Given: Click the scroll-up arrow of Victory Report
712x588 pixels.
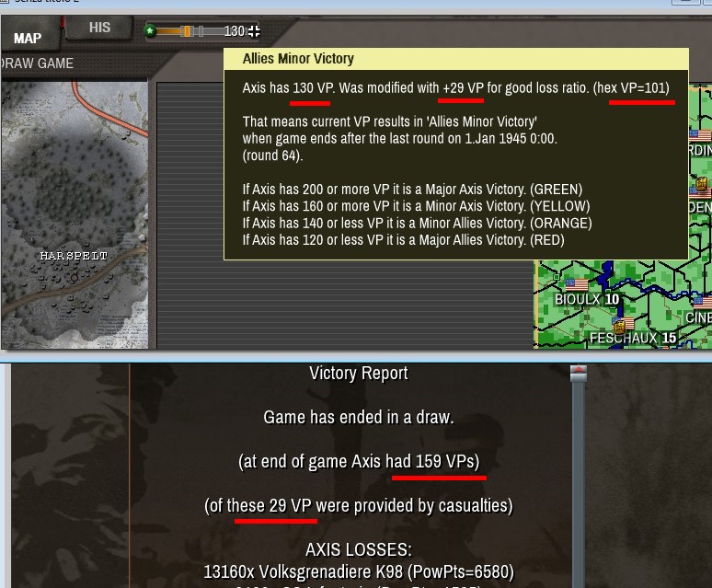Looking at the screenshot, I should (x=578, y=374).
